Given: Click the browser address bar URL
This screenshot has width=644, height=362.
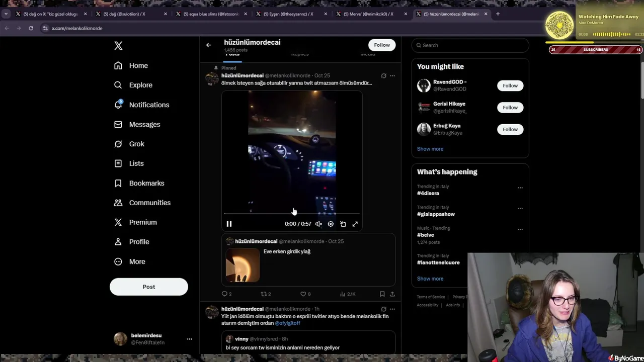Looking at the screenshot, I should [77, 28].
